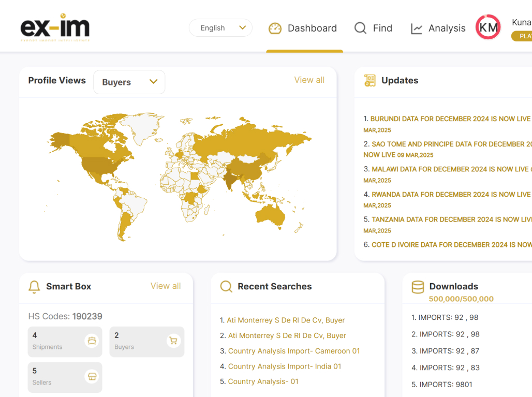The image size is (532, 397).
Task: Click the Buyers cart icon
Action: (x=173, y=341)
